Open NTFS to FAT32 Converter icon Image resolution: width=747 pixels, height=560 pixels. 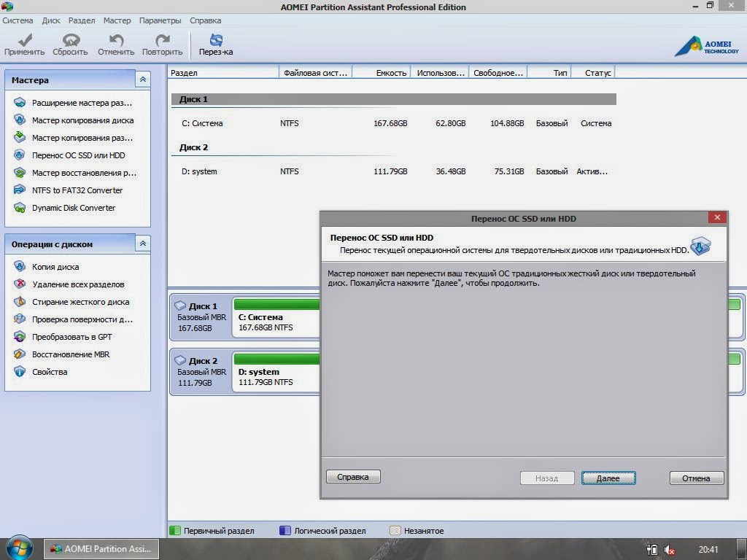tap(20, 190)
